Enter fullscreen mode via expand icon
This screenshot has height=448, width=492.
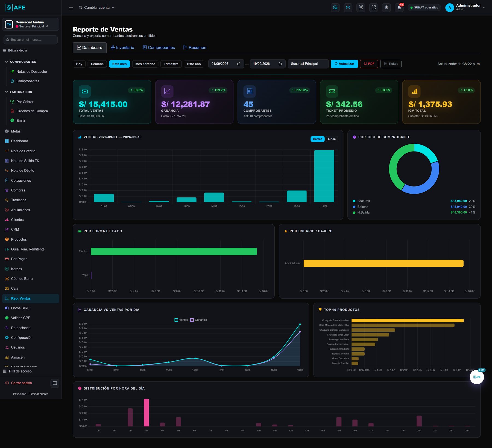pyautogui.click(x=374, y=7)
